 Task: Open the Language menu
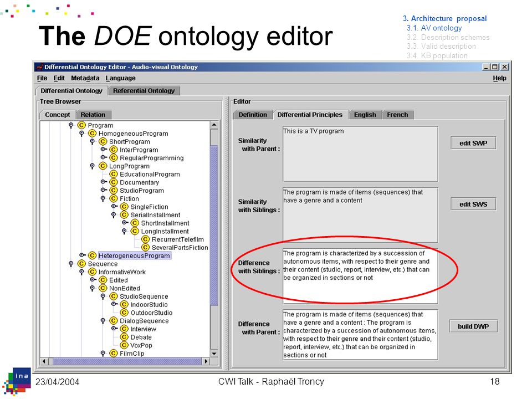(x=120, y=78)
